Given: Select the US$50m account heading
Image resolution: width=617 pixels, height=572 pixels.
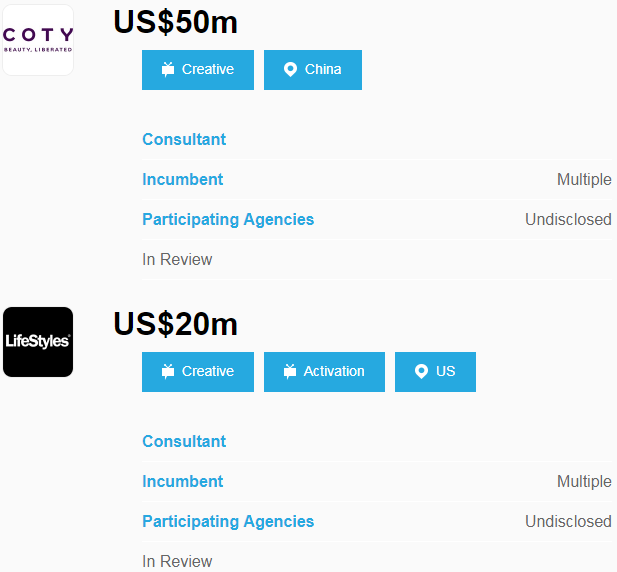Looking at the screenshot, I should [175, 22].
